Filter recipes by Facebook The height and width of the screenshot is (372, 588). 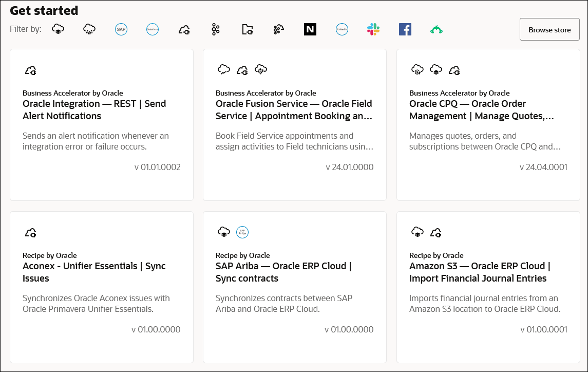(405, 29)
